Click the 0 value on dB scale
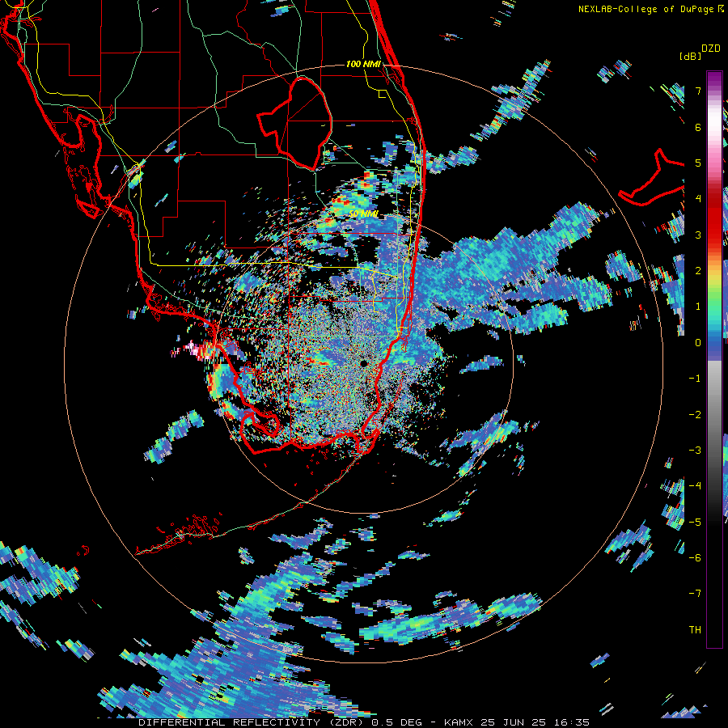The width and height of the screenshot is (728, 728). pos(698,342)
